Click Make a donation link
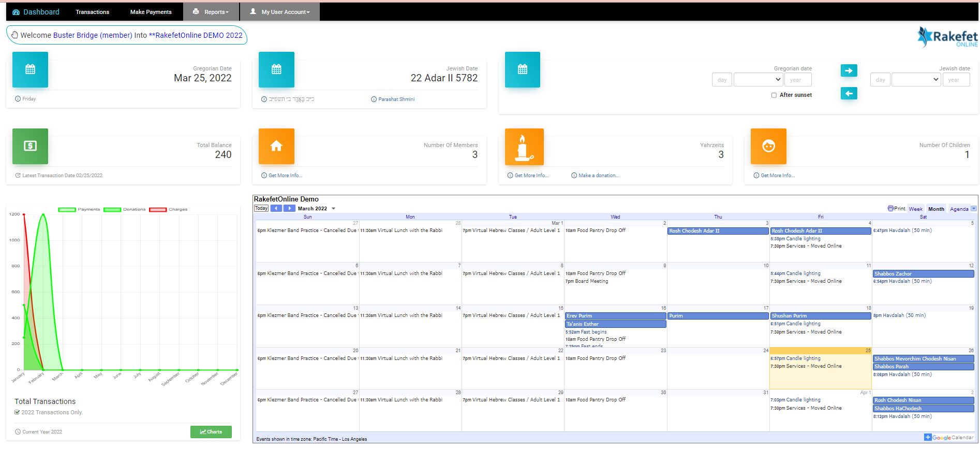This screenshot has height=462, width=980. point(599,176)
